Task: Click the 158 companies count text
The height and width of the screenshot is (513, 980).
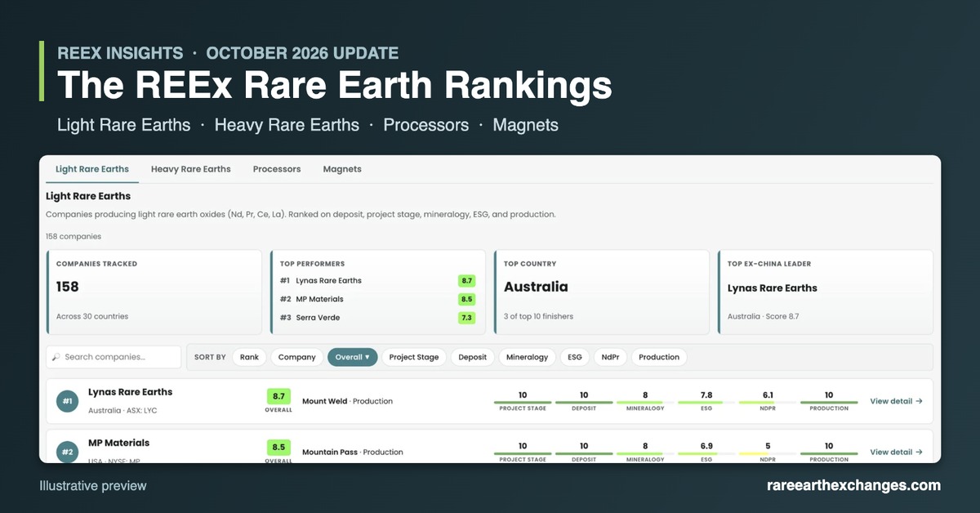Action: click(73, 236)
